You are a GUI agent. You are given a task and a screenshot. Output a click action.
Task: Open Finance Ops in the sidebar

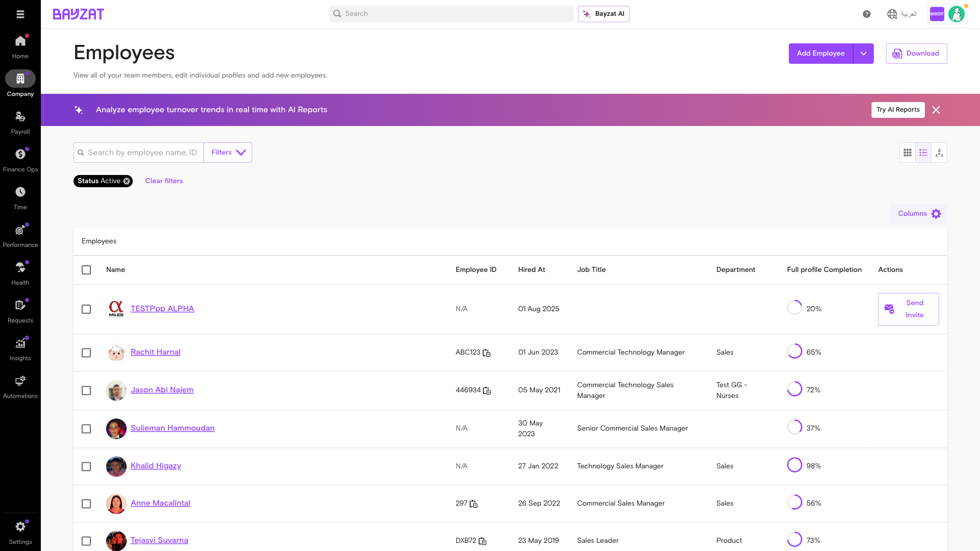coord(20,160)
